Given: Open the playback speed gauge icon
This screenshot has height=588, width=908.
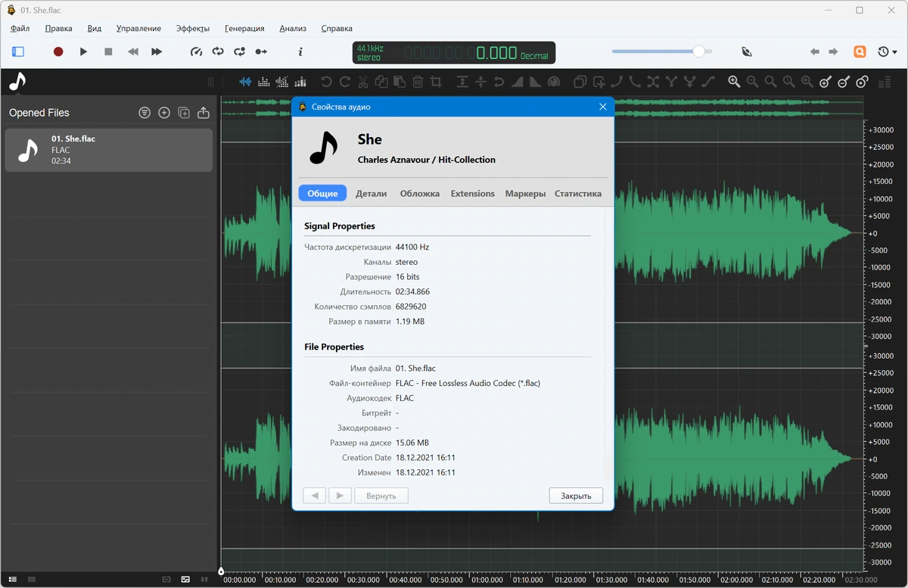Looking at the screenshot, I should click(197, 51).
